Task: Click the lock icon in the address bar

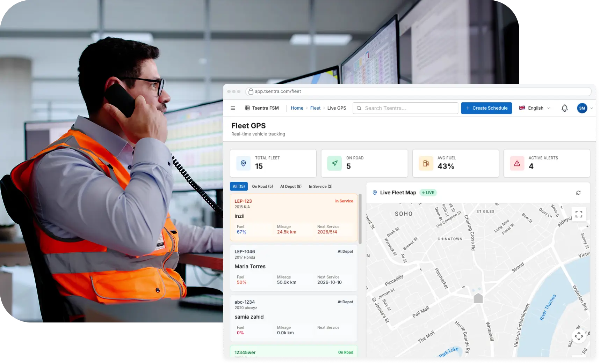Action: point(251,91)
